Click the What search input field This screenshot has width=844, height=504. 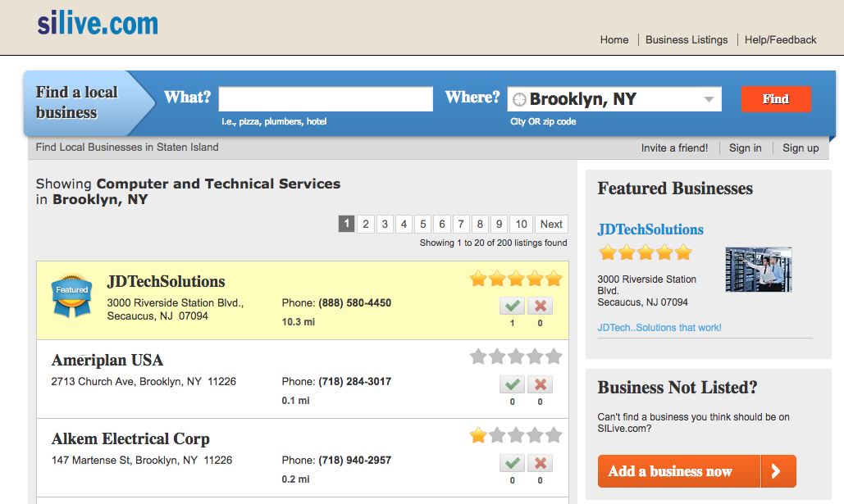(x=326, y=99)
